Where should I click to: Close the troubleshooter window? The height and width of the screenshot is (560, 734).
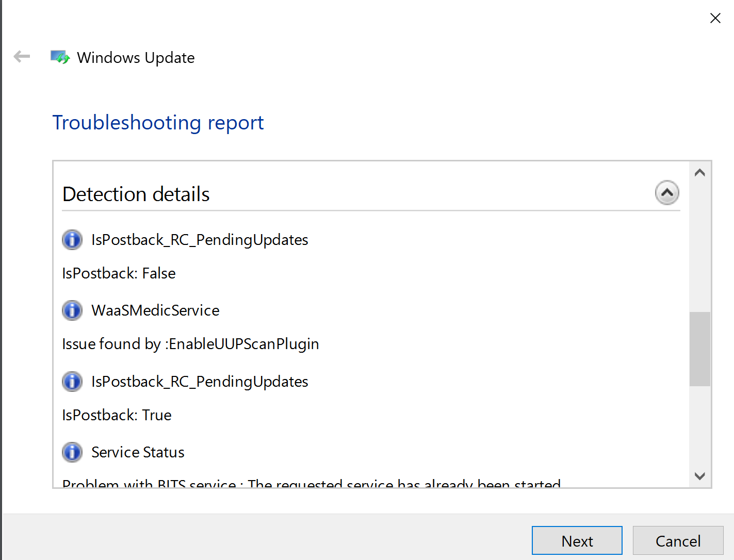point(715,19)
